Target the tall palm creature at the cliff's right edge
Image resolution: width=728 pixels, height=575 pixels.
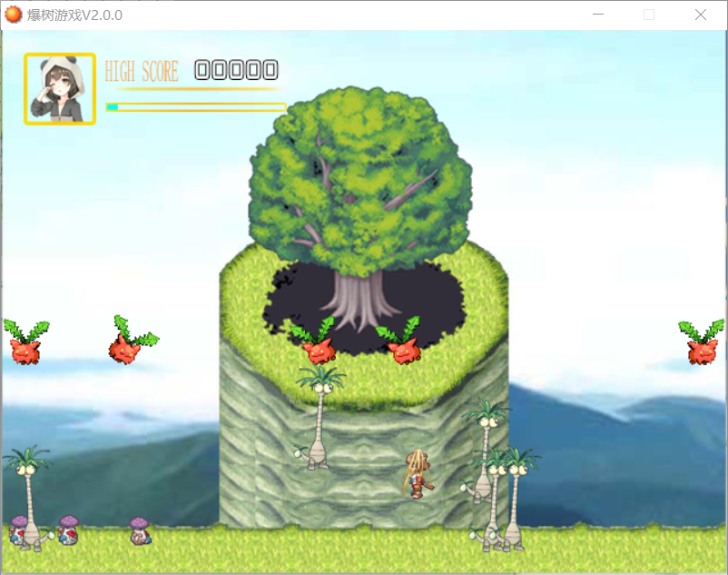point(484,451)
